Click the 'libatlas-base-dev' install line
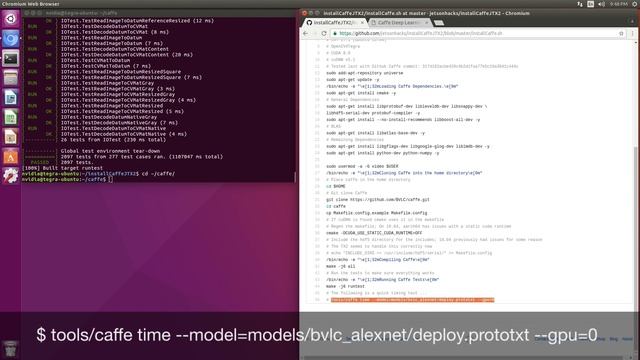The image size is (640, 360). 376,133
